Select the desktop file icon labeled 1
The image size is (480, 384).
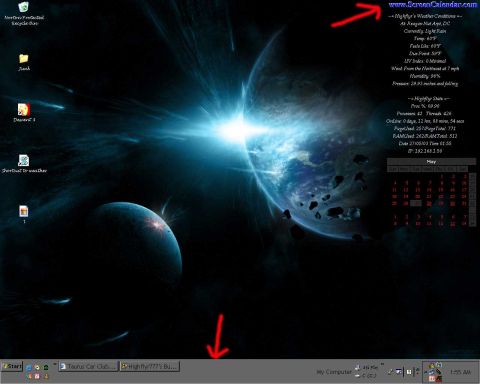24,214
